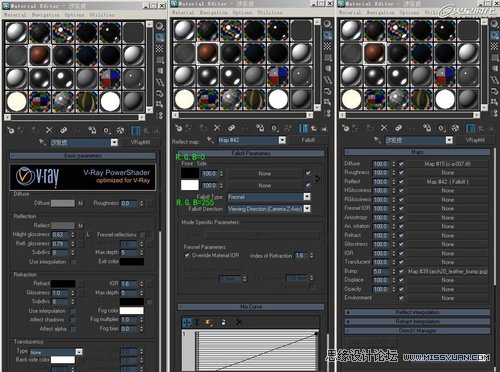This screenshot has width=500, height=372.
Task: Toggle Fresnel reflections checkbox in left window
Action: pyautogui.click(x=142, y=235)
